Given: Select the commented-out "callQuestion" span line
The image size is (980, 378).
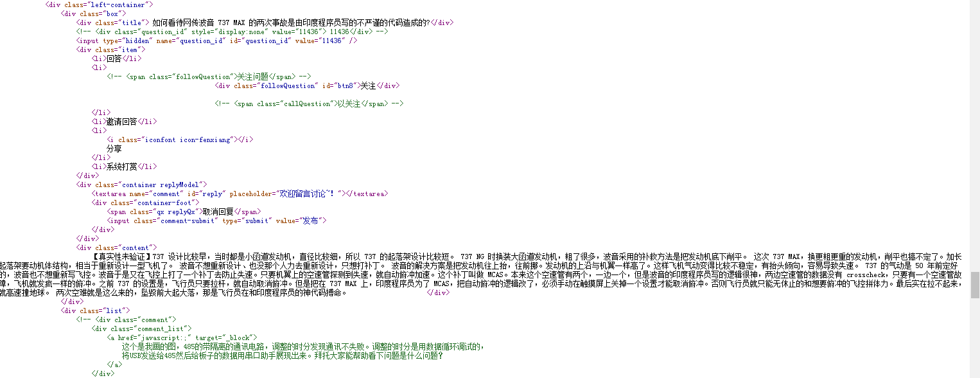Looking at the screenshot, I should coord(309,104).
